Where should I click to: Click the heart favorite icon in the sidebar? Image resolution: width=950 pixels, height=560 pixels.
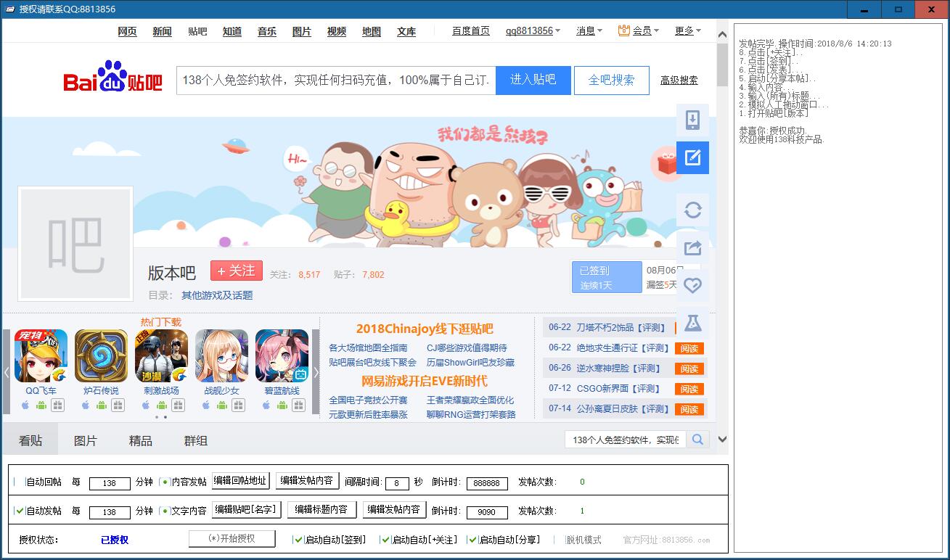pyautogui.click(x=692, y=286)
